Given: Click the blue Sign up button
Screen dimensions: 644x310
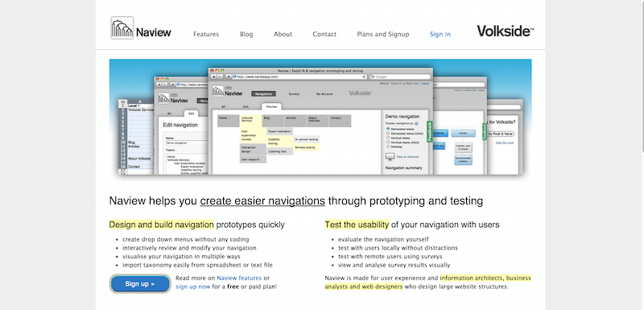Looking at the screenshot, I should (140, 283).
